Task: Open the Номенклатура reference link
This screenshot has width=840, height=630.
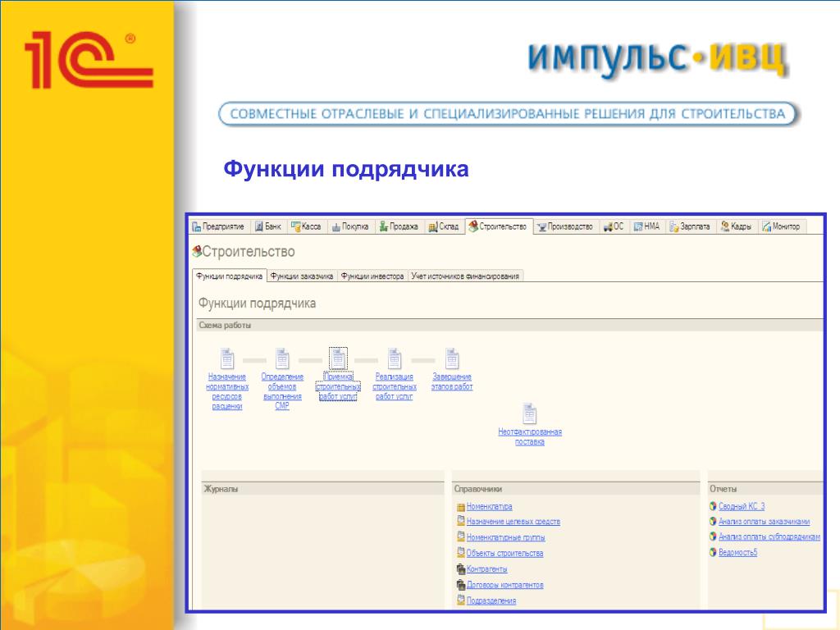Action: (x=489, y=506)
